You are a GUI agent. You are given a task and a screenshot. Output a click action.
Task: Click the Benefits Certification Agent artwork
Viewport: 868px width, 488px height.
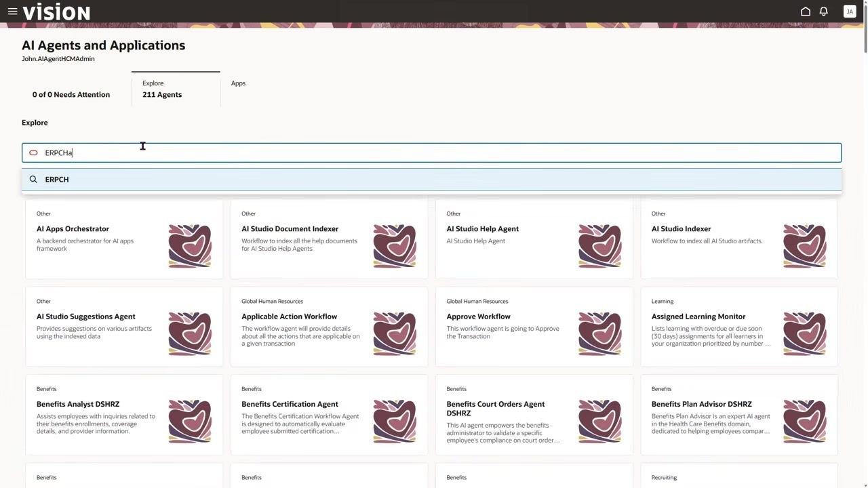pos(395,422)
